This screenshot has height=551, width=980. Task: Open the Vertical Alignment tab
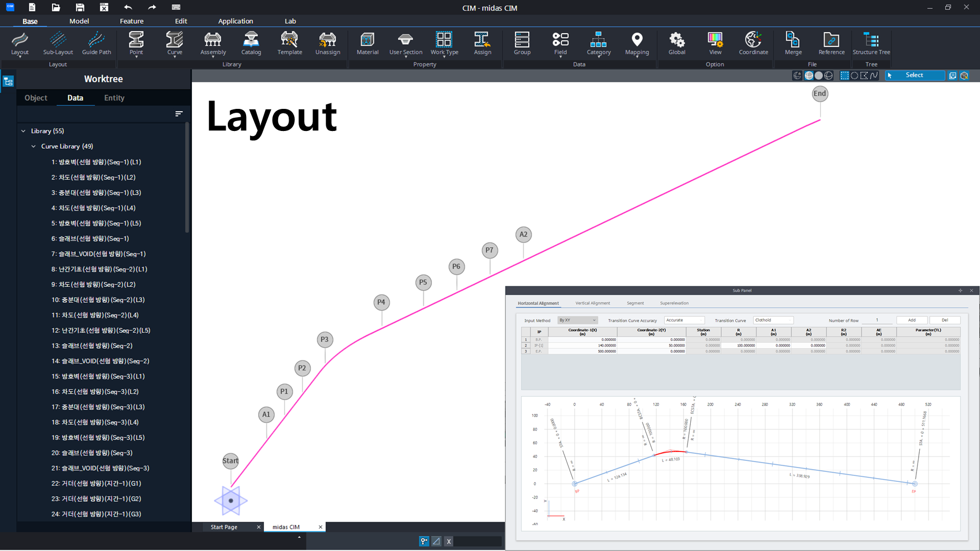point(592,303)
